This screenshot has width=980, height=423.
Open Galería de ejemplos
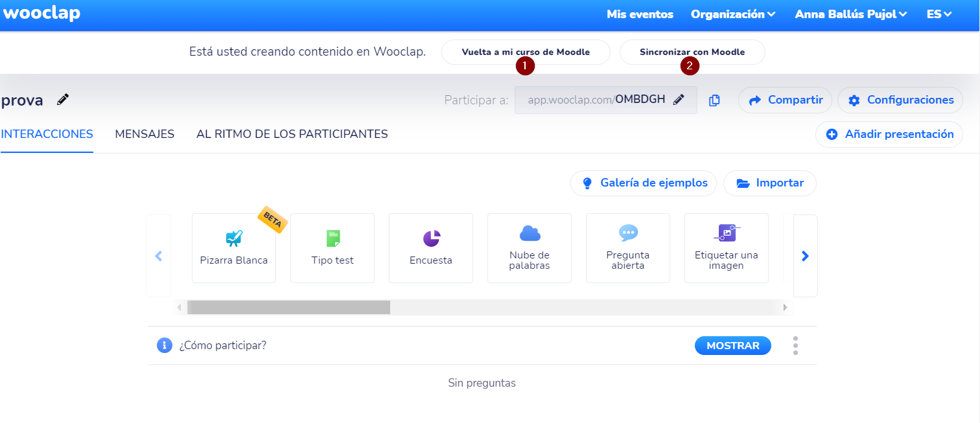[x=644, y=183]
